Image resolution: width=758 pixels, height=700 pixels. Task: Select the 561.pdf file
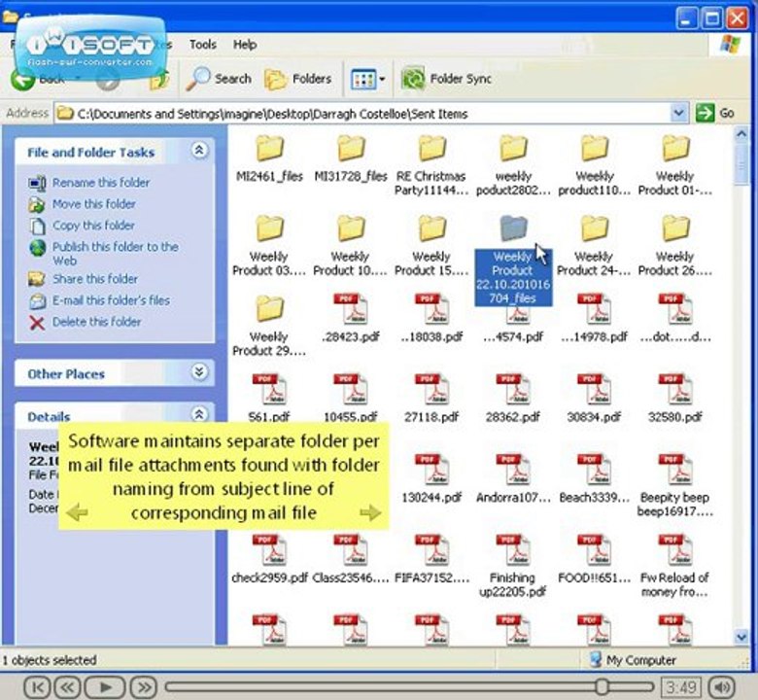[x=269, y=399]
